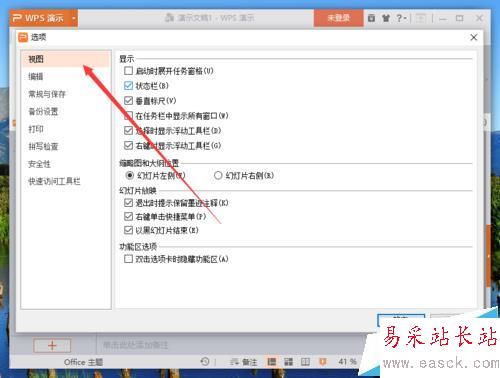Enable 启动时展开任务窗格 checkbox
500x378 pixels.
(x=128, y=71)
